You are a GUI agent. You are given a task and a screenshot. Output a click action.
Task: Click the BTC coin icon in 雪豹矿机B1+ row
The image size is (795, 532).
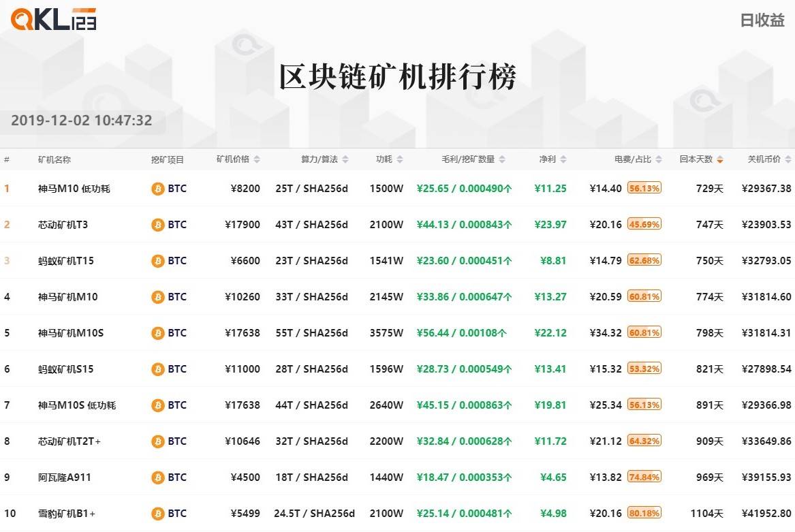tap(157, 514)
